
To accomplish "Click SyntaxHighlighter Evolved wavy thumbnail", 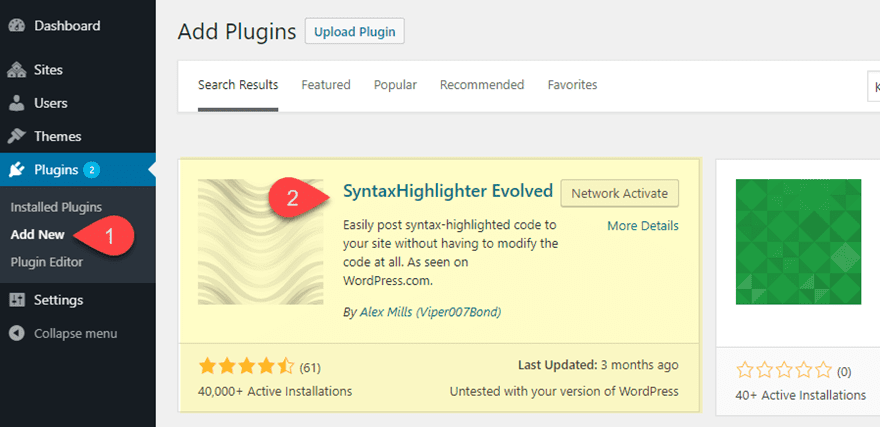I will (260, 242).
